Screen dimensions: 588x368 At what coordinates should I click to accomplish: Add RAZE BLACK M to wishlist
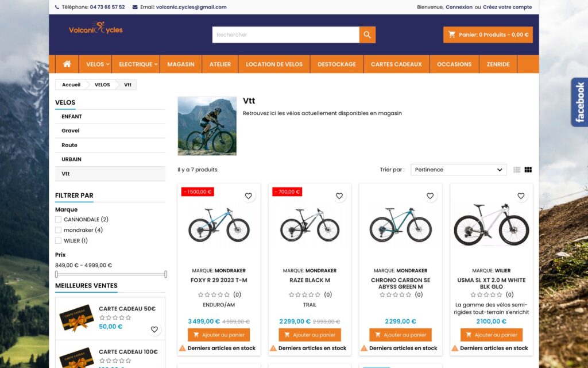(x=339, y=195)
